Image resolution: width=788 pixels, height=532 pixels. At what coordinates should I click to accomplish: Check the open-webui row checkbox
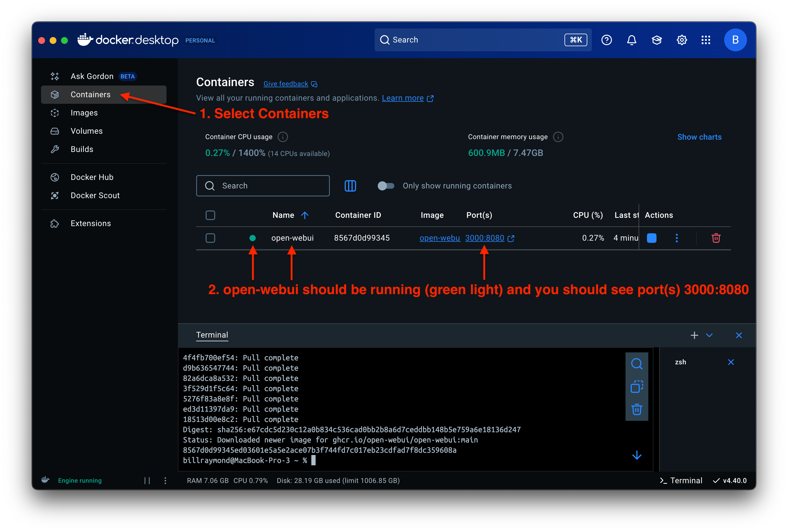pos(210,238)
